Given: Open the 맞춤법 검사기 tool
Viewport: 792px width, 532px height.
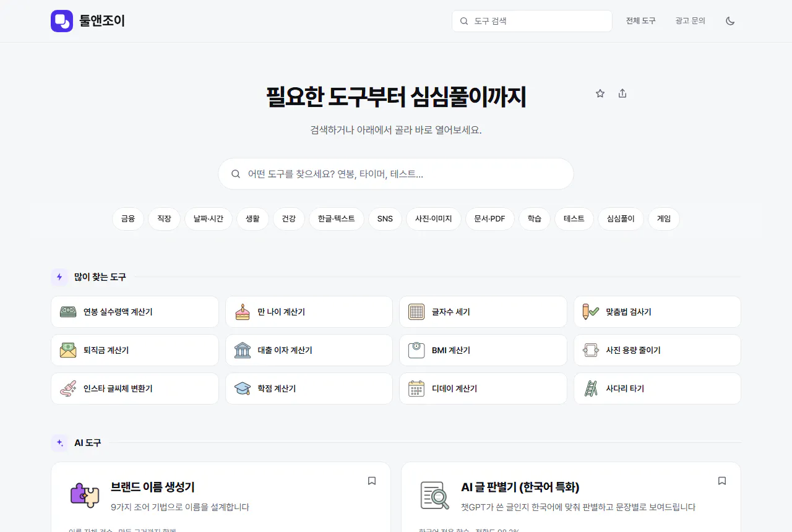Looking at the screenshot, I should [657, 312].
